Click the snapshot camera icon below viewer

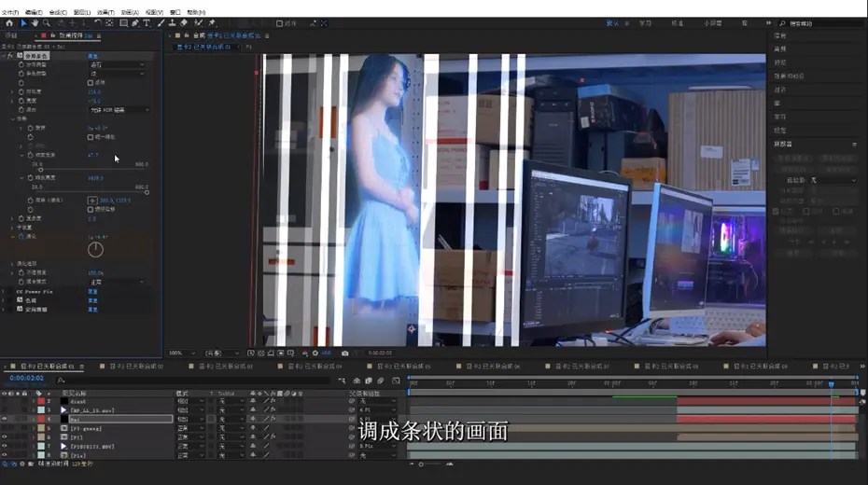(345, 353)
